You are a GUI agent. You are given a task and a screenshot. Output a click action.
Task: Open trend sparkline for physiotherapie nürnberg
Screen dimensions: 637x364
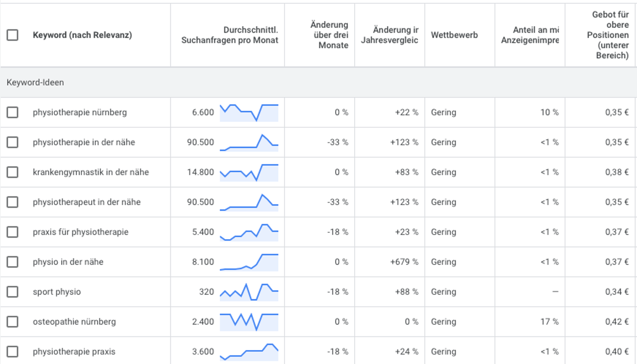(x=249, y=113)
